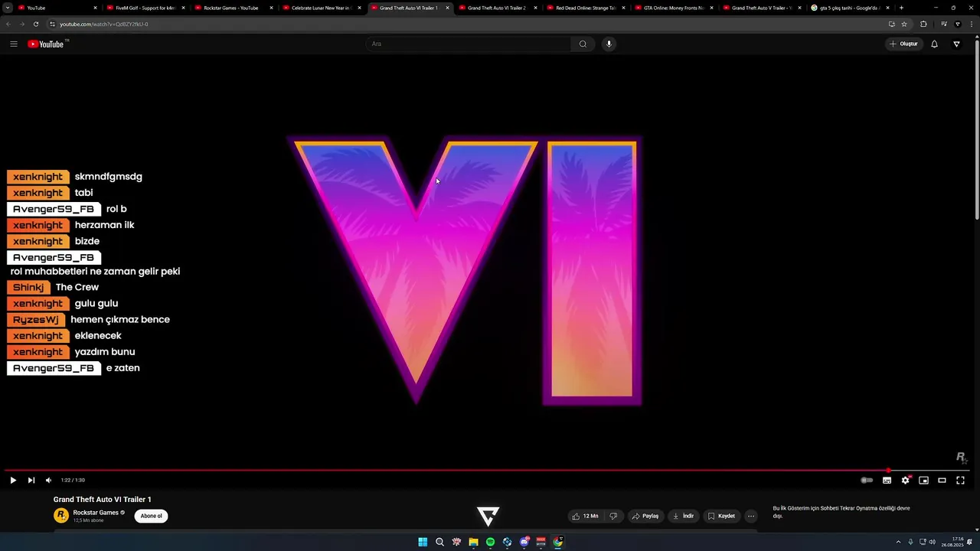Open Discord from taskbar
Image resolution: width=980 pixels, height=551 pixels.
524,542
